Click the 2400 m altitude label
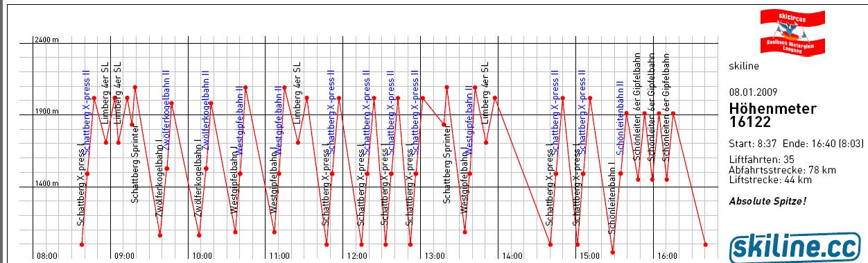This screenshot has width=868, height=263. (x=47, y=40)
